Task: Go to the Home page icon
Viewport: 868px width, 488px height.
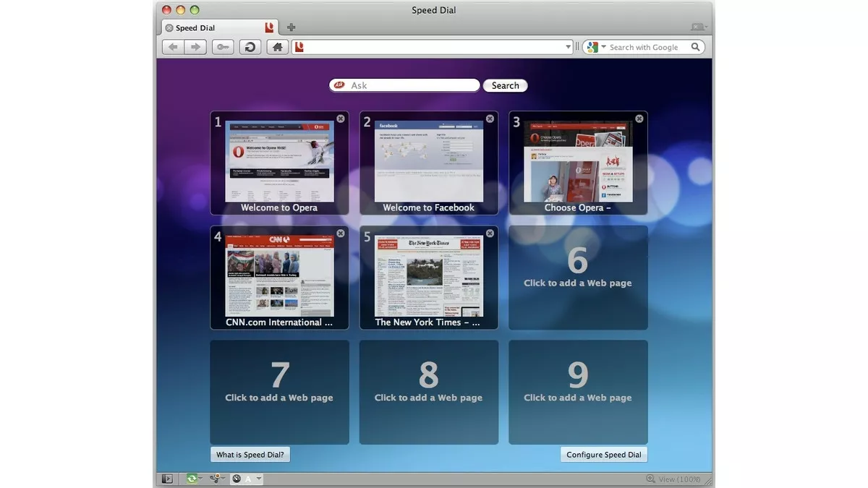Action: click(277, 47)
